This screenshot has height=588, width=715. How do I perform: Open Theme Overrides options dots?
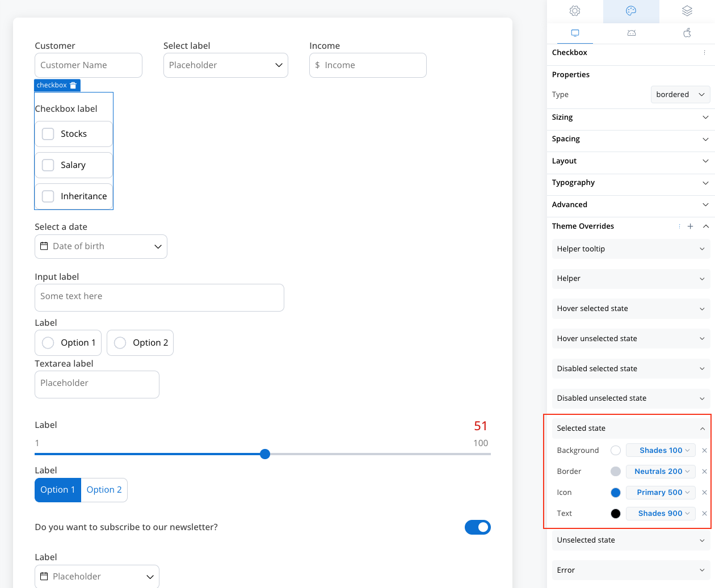(x=679, y=226)
